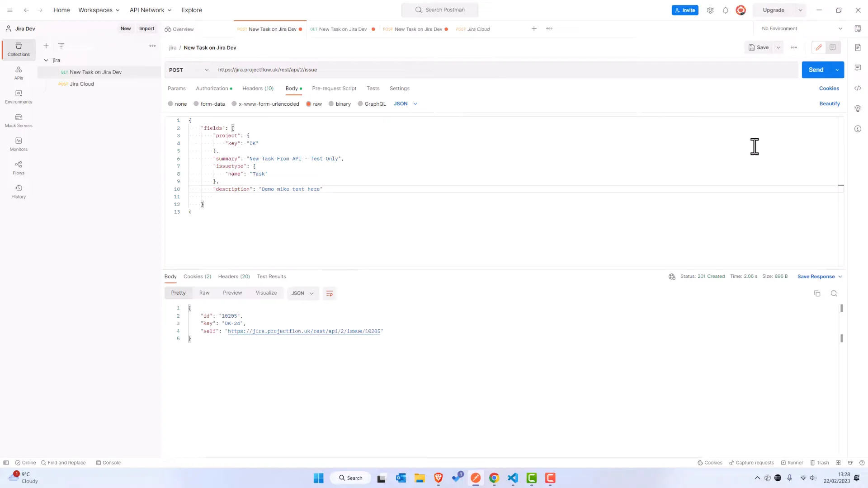868x488 pixels.
Task: Open tab options ellipsis menu
Action: pyautogui.click(x=549, y=28)
